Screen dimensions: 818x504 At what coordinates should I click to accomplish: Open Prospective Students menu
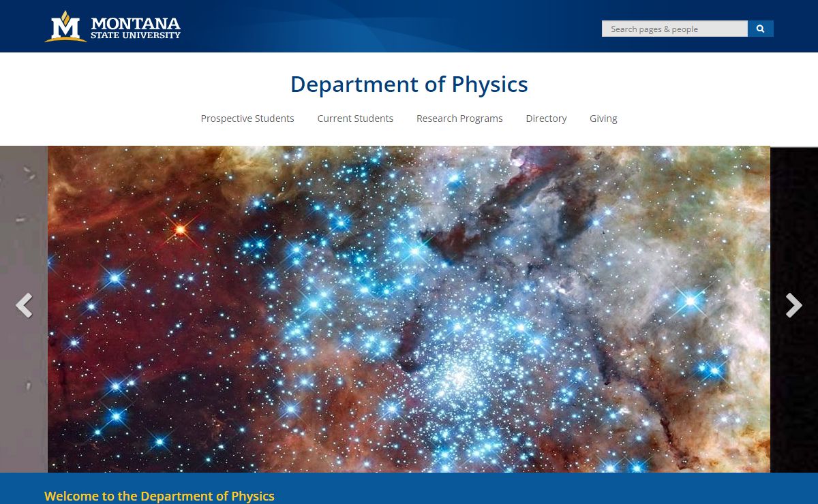point(247,119)
